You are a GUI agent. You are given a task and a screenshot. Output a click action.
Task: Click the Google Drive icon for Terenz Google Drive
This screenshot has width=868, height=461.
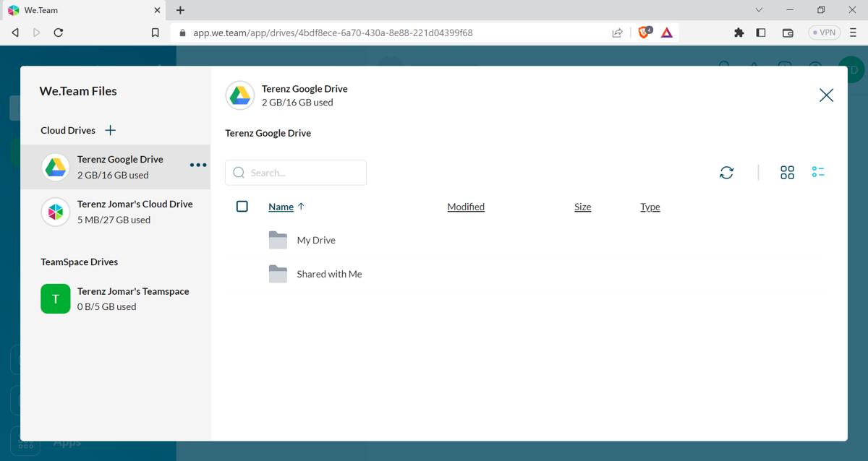pos(56,166)
